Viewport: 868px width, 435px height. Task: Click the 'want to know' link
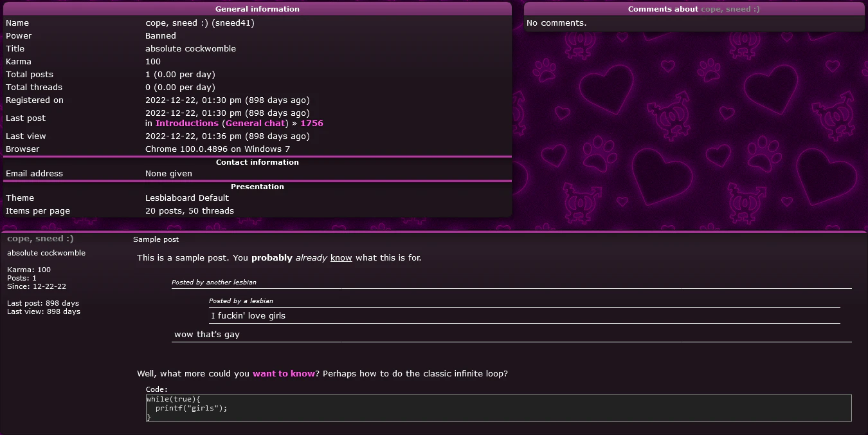point(284,374)
